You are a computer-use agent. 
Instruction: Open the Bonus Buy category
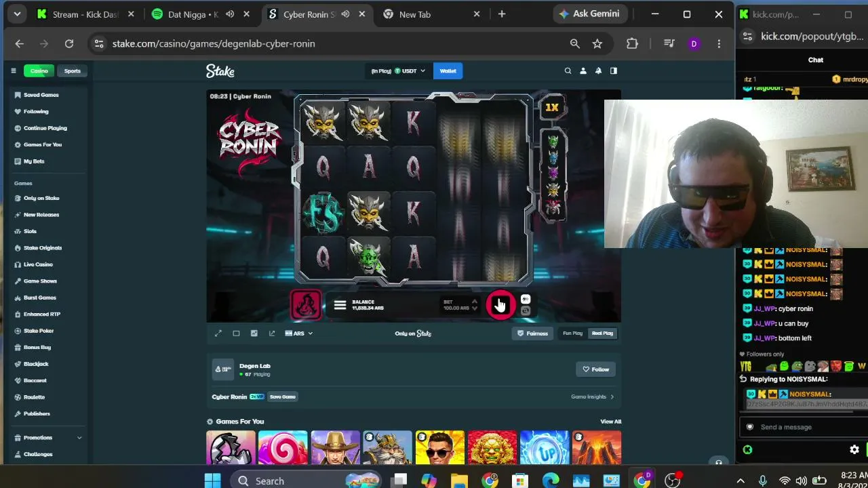coord(37,348)
